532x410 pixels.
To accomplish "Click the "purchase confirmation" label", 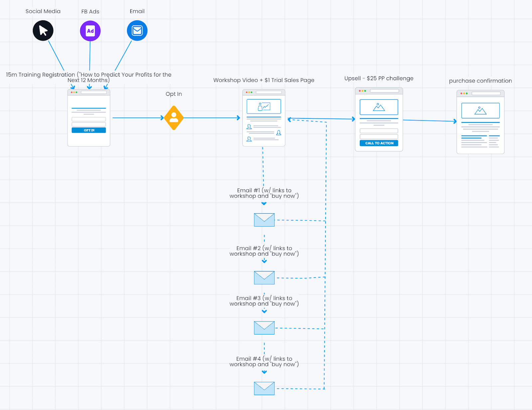I will [x=480, y=81].
